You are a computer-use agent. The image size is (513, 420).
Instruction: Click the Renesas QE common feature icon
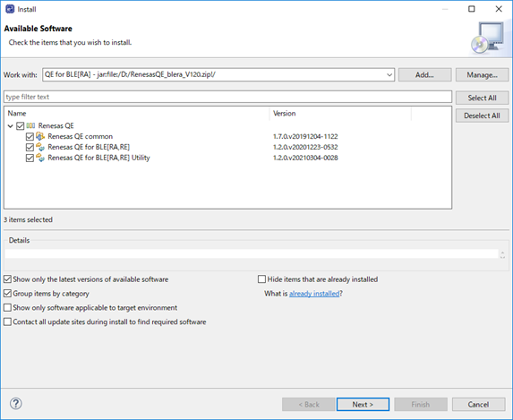pos(40,136)
